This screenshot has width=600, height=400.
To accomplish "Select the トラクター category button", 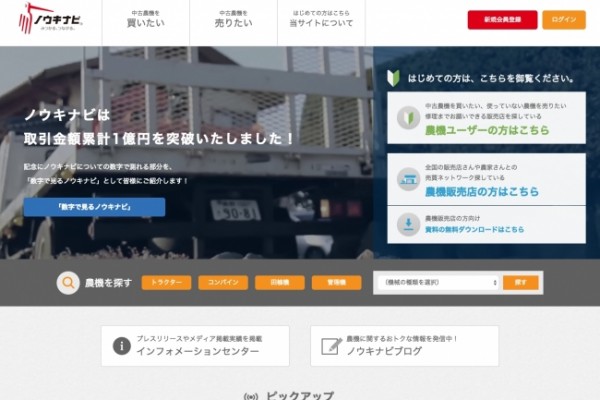I will 166,282.
